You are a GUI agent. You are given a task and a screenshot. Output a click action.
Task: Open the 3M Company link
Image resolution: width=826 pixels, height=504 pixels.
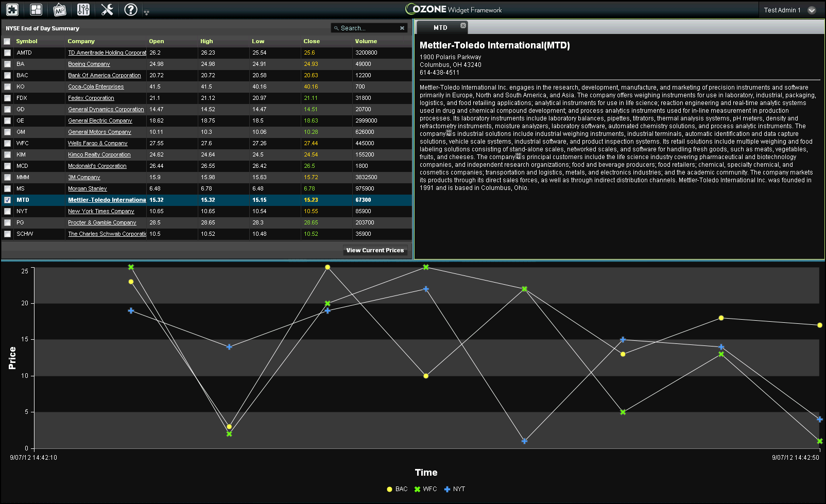coord(84,177)
